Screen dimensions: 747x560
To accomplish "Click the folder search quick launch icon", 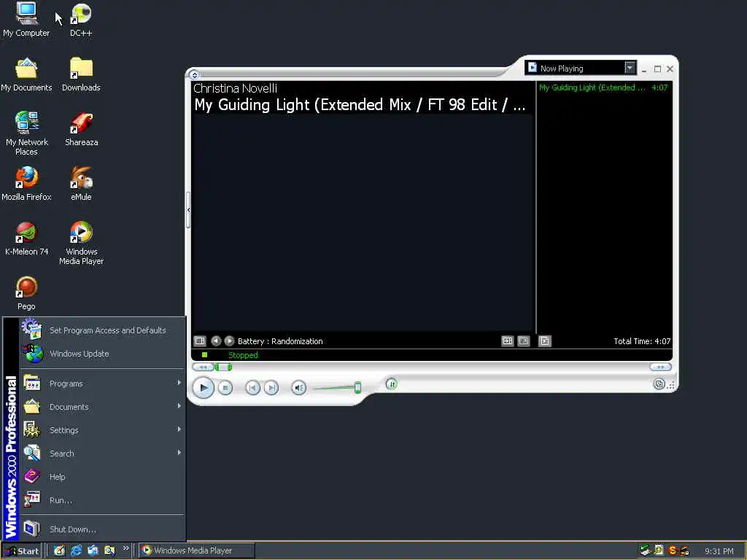I will (x=109, y=551).
